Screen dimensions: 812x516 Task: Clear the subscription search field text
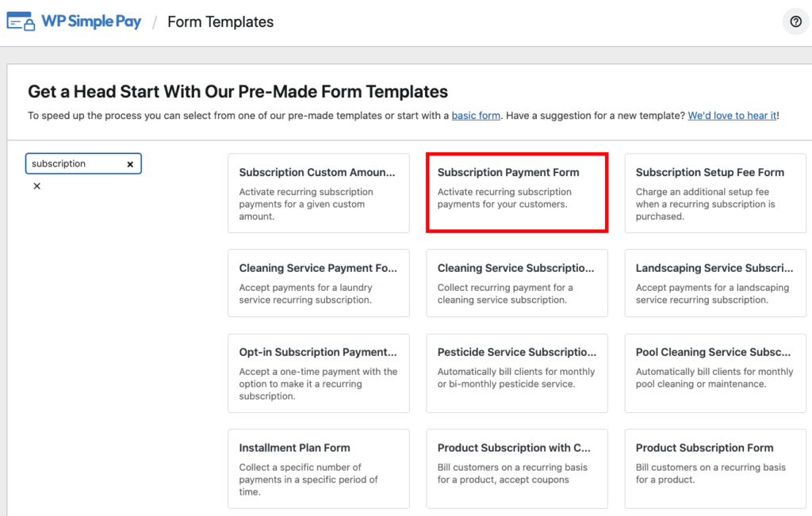pyautogui.click(x=130, y=164)
